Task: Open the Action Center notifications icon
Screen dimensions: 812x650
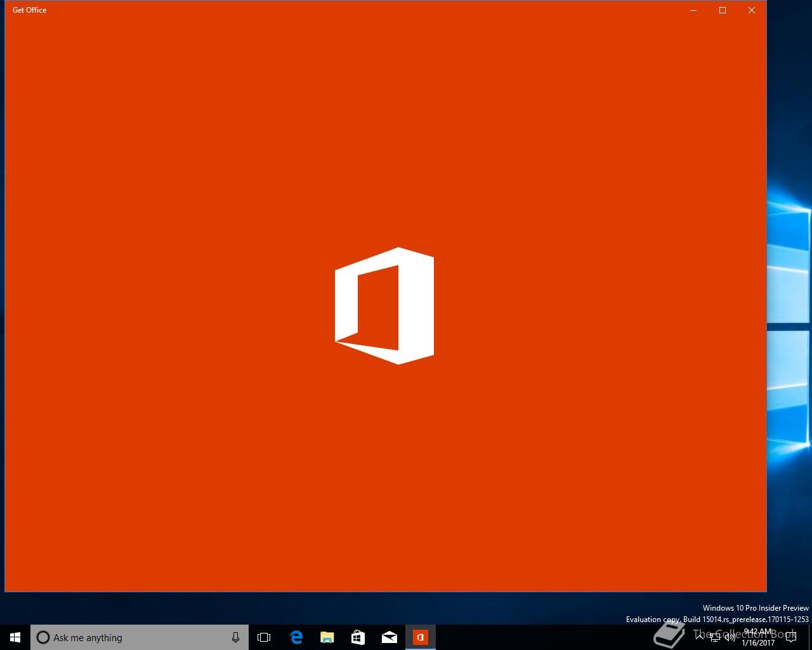Action: point(790,637)
